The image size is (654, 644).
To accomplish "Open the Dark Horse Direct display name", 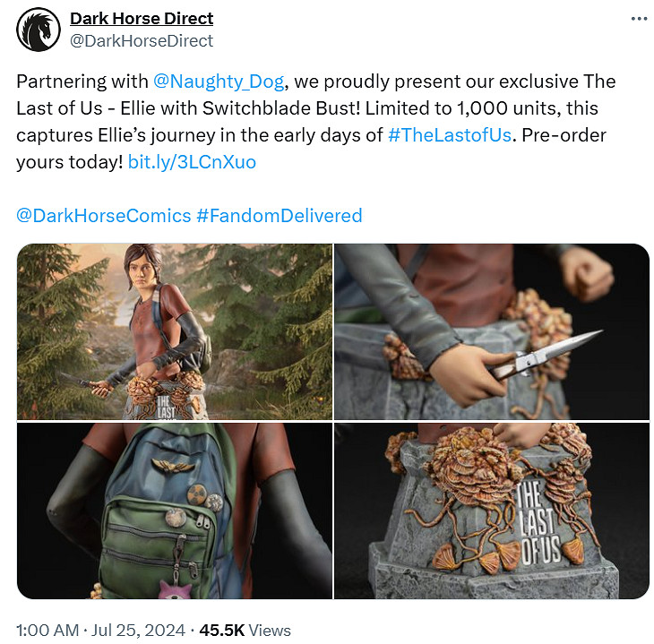I will pos(142,18).
